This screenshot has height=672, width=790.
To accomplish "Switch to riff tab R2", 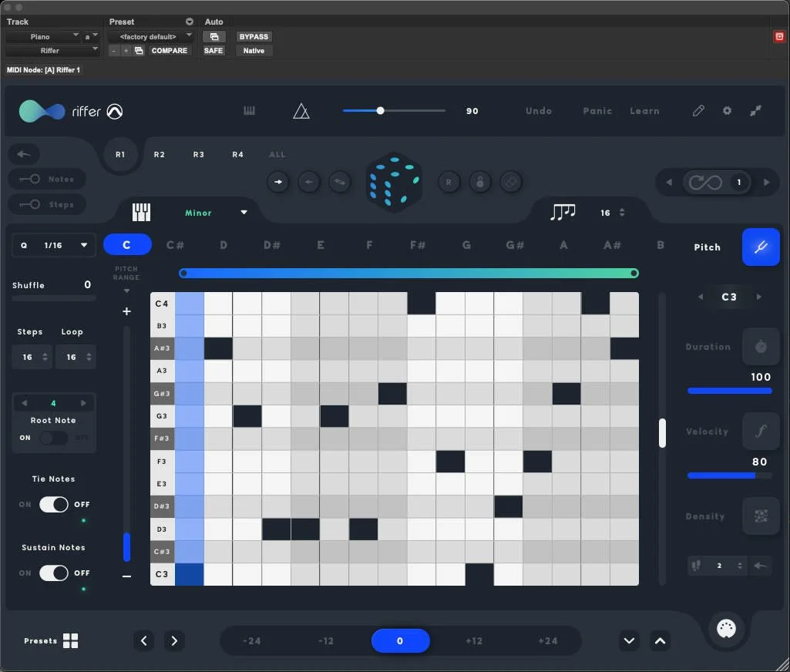I will click(x=160, y=154).
